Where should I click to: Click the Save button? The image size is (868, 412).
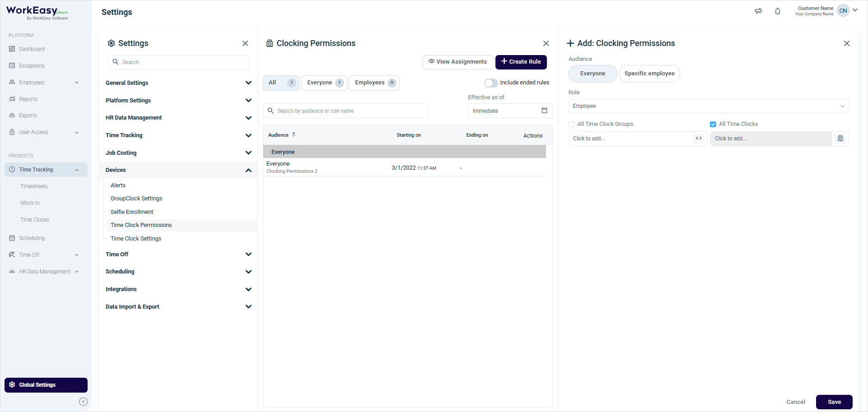tap(834, 402)
